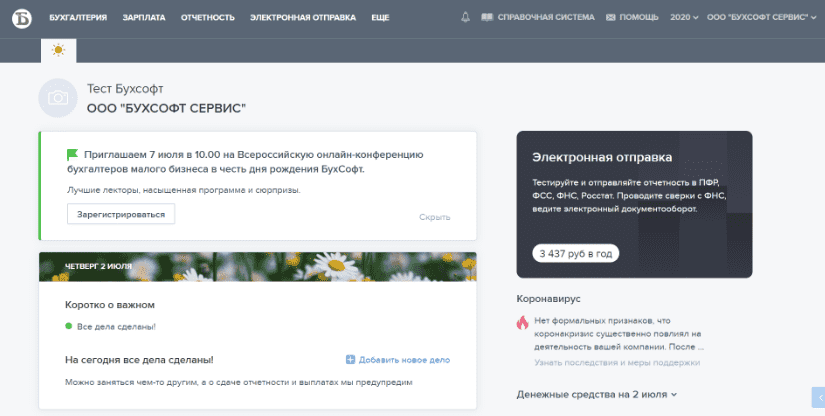Click the Тест Бухсофт user name
Viewport: 825px width, 416px height.
125,89
